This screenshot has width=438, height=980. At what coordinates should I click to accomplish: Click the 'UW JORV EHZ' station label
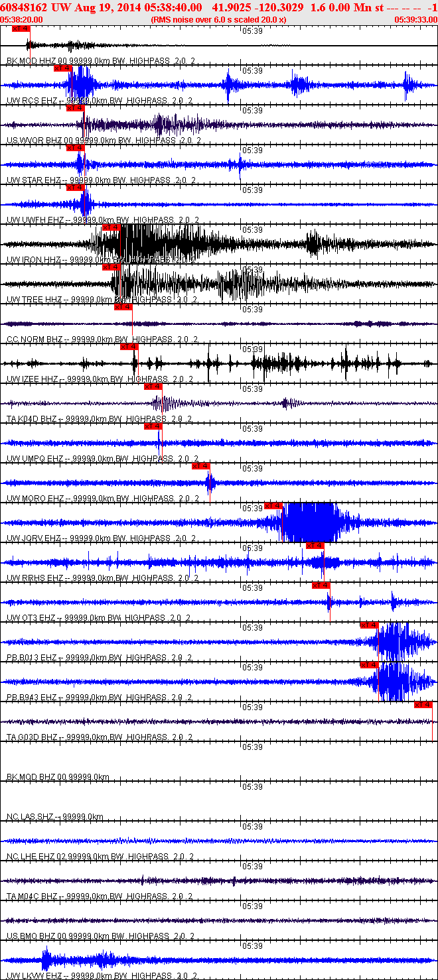[34, 538]
